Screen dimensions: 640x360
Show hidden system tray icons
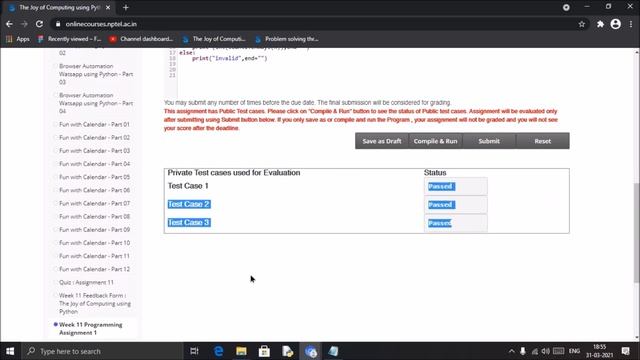(511, 351)
